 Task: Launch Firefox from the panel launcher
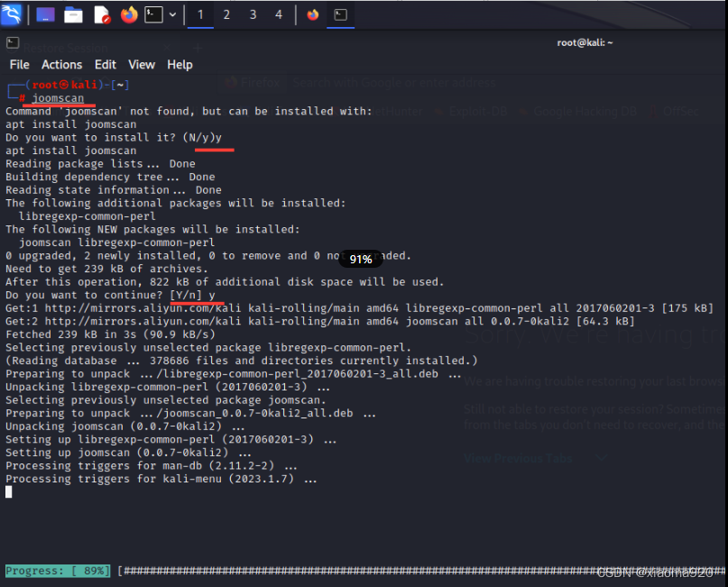point(129,14)
